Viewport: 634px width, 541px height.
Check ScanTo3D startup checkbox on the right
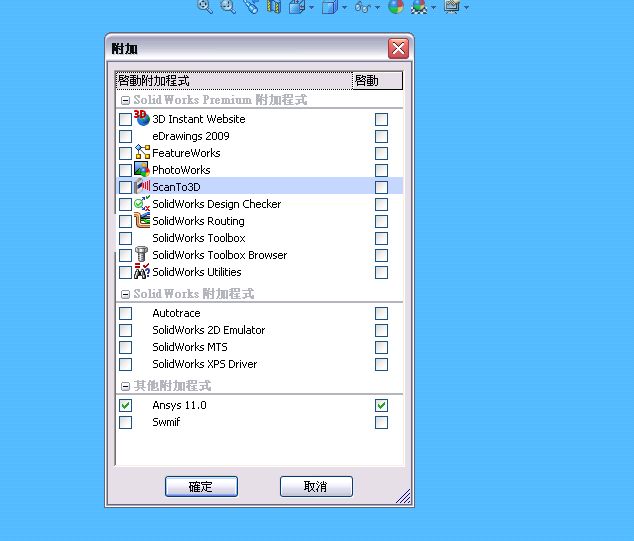pos(381,187)
